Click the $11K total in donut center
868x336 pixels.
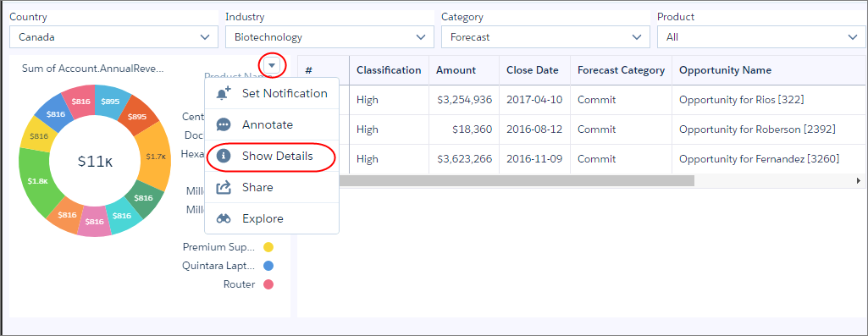[95, 161]
